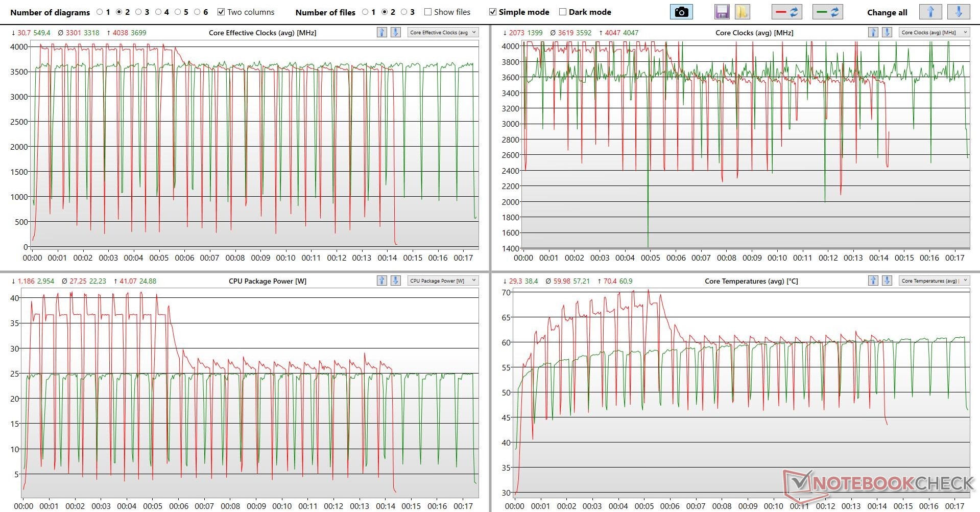This screenshot has width=980, height=512.
Task: Take a screenshot with the camera icon
Action: tap(681, 12)
